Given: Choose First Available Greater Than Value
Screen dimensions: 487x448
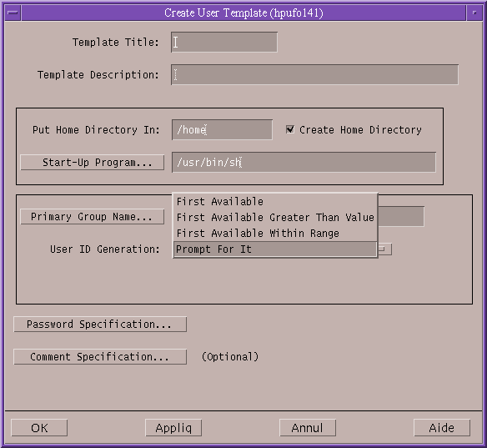Looking at the screenshot, I should [275, 218].
